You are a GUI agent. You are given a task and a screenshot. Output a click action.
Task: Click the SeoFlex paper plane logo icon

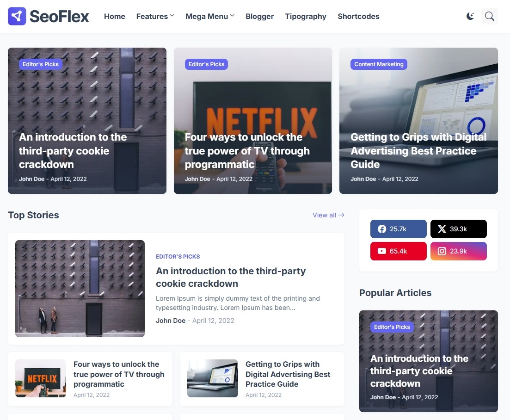pos(17,16)
